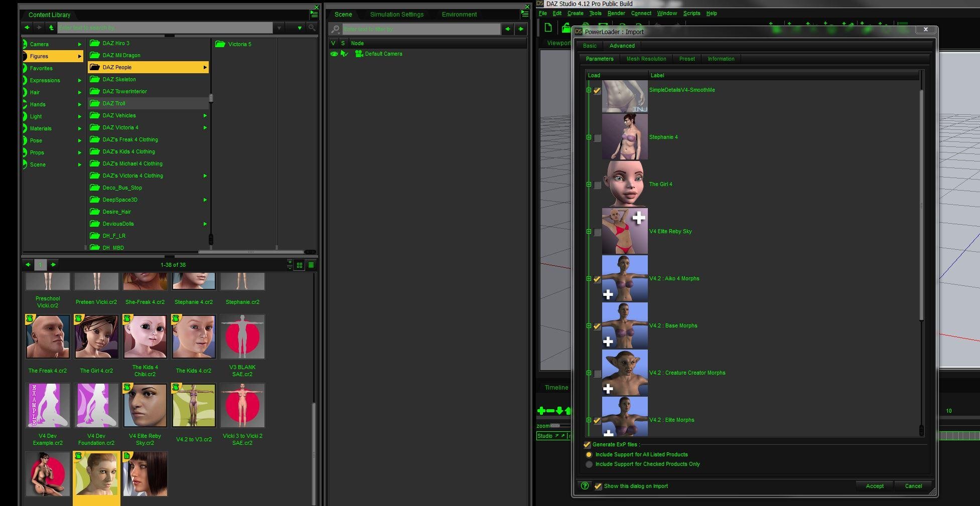Screen dimensions: 980x506
Task: Toggle Show this dialog on Import
Action: tap(598, 486)
